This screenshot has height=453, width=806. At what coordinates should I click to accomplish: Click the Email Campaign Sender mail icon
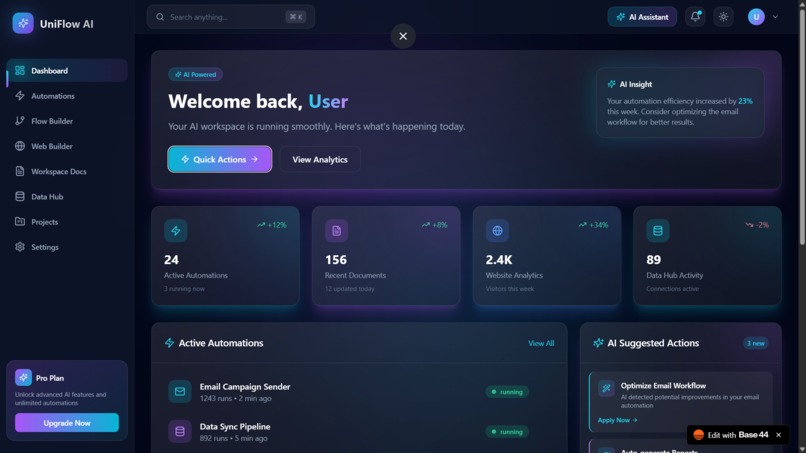click(179, 392)
